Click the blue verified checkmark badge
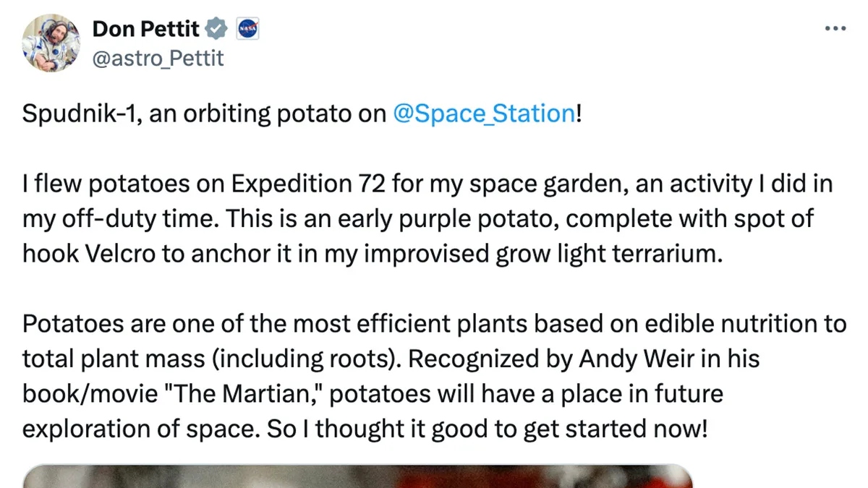The image size is (868, 488). 216,30
